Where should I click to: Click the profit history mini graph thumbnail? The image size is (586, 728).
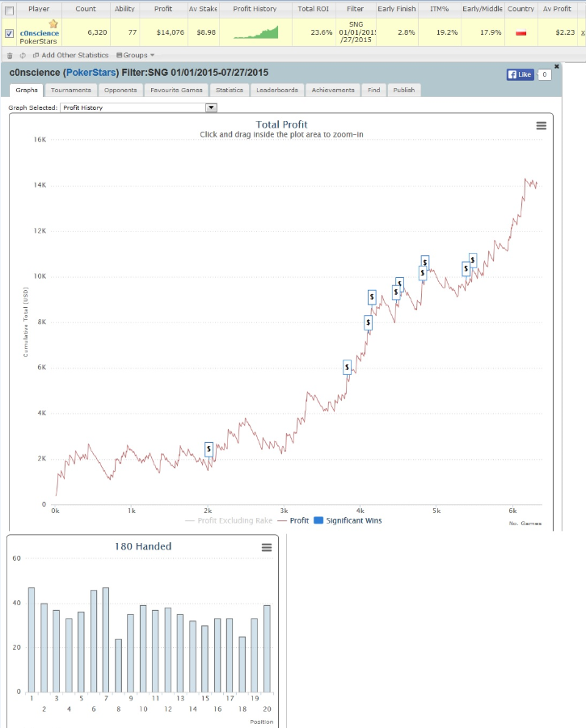coord(256,32)
